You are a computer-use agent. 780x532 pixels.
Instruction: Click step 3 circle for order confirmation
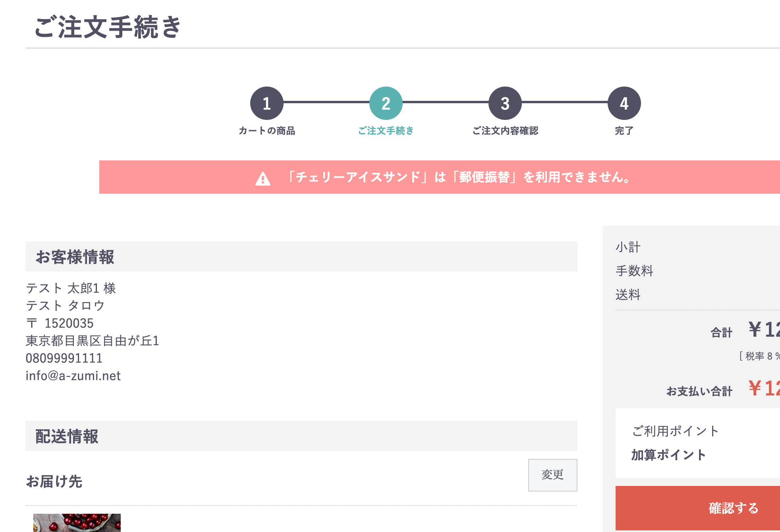505,103
